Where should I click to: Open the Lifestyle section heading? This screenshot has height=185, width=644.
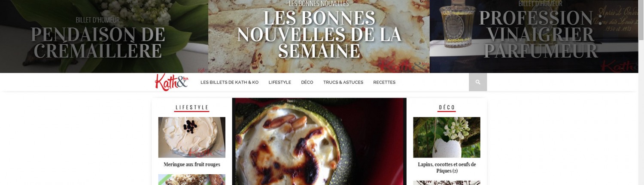[x=192, y=108]
